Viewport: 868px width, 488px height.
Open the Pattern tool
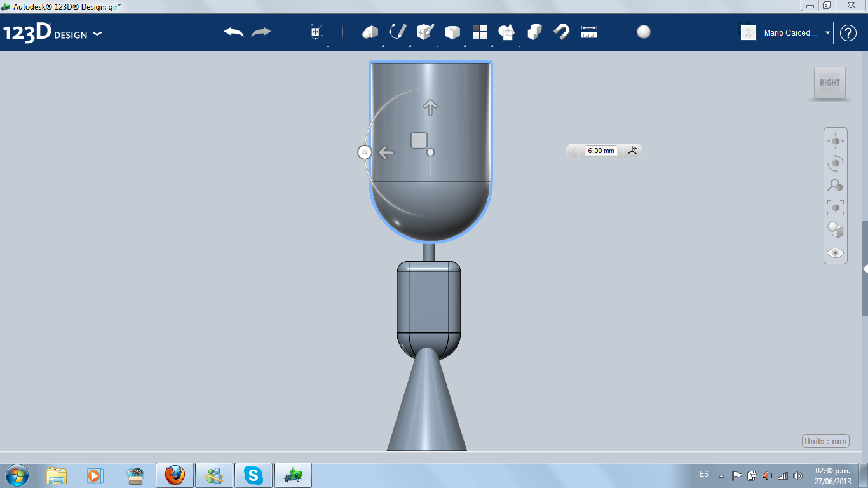pos(480,32)
